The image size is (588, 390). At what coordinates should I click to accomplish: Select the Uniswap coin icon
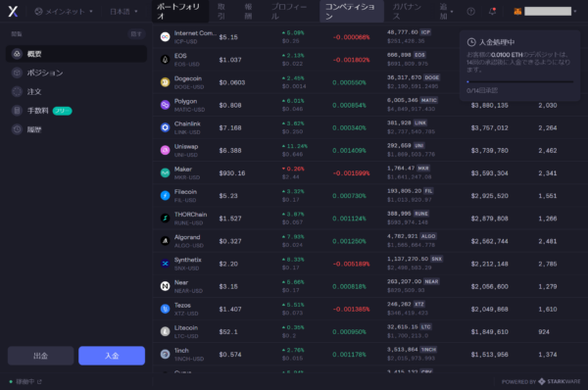[165, 150]
